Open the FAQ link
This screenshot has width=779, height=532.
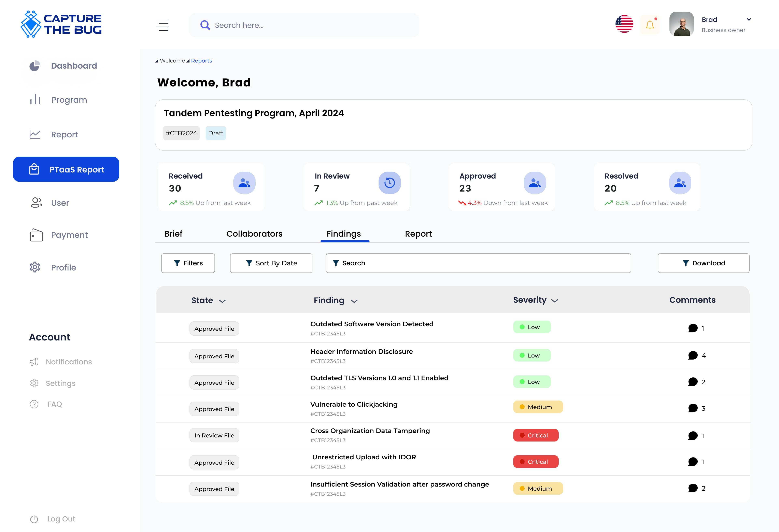[55, 404]
